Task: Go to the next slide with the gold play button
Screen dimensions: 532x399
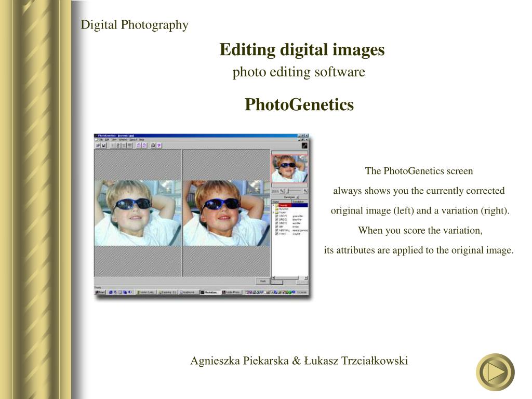Action: click(x=495, y=373)
